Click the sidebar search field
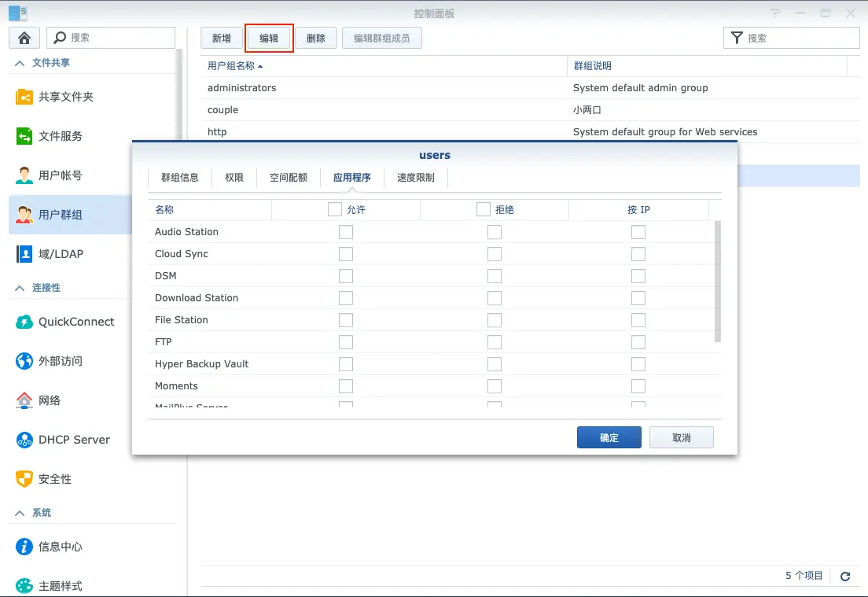This screenshot has height=597, width=868. tap(111, 37)
